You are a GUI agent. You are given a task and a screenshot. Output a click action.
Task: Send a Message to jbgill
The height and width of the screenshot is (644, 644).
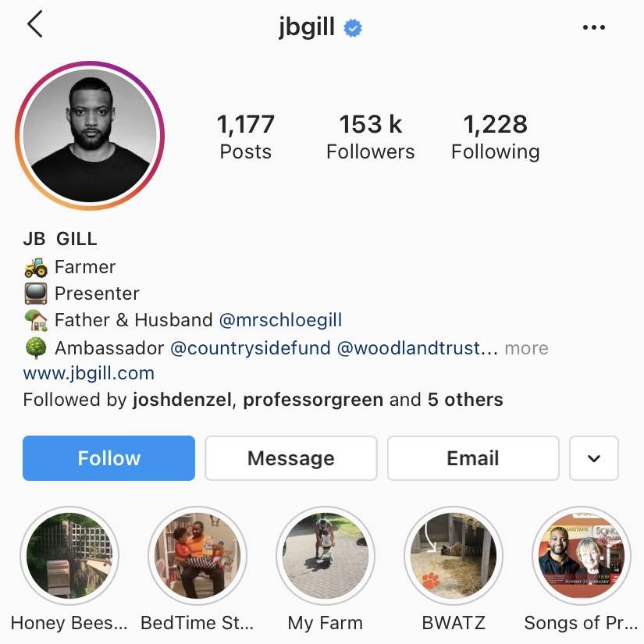pyautogui.click(x=291, y=458)
